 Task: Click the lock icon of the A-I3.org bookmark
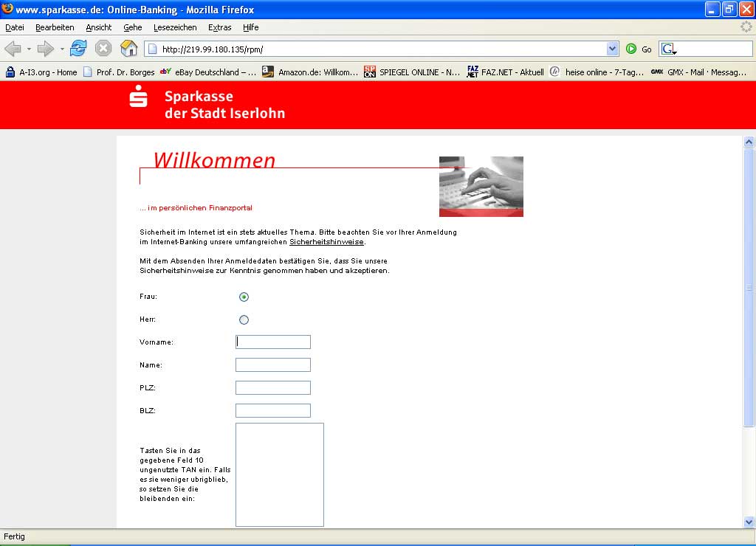10,72
